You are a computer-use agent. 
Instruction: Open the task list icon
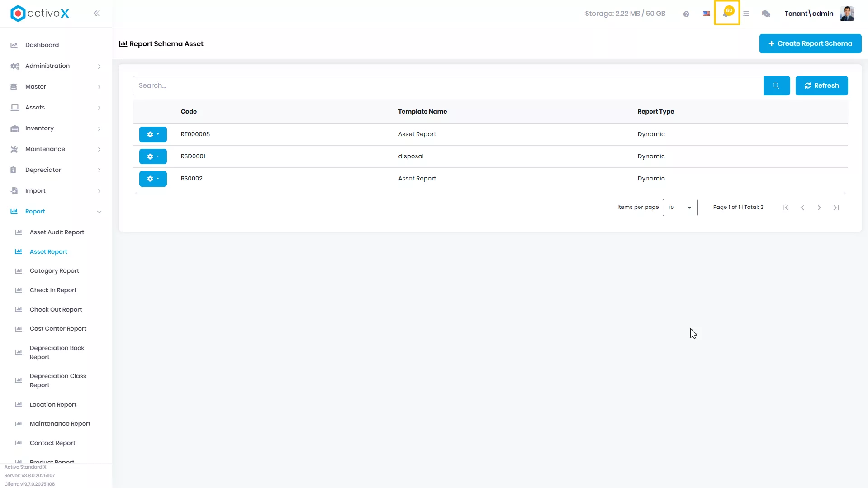coord(746,14)
